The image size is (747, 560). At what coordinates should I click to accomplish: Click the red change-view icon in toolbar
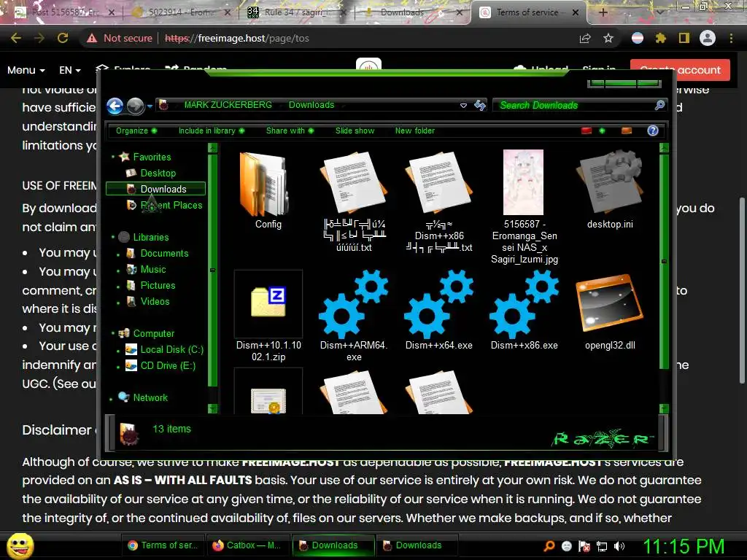587,131
